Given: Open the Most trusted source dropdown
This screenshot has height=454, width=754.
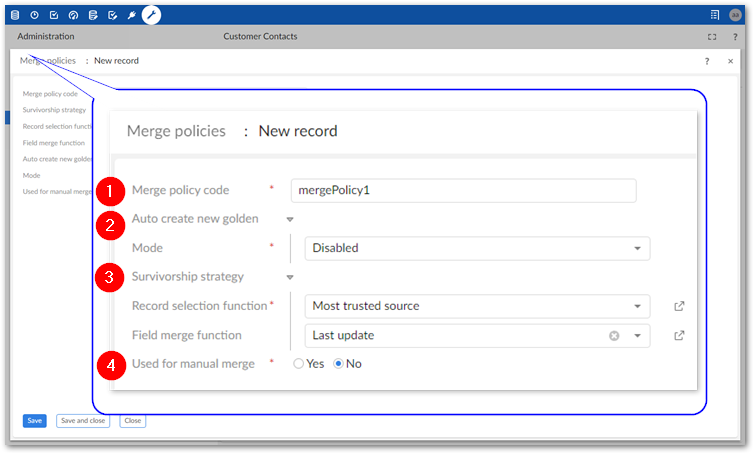Looking at the screenshot, I should pos(637,306).
